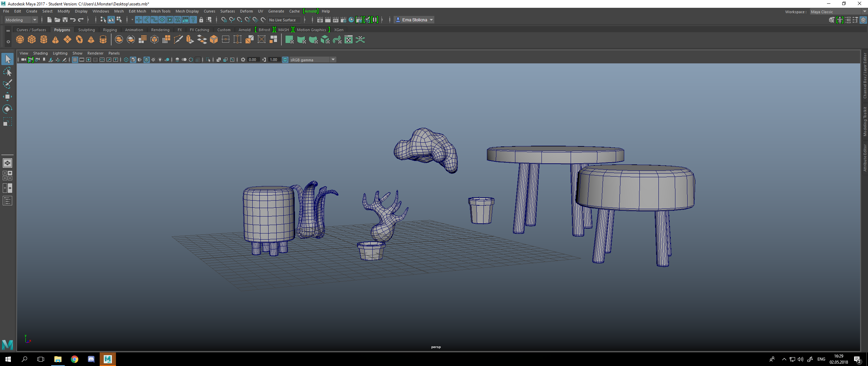Click the exposure value field 0.00
Screen dimensions: 868x366
click(x=253, y=60)
